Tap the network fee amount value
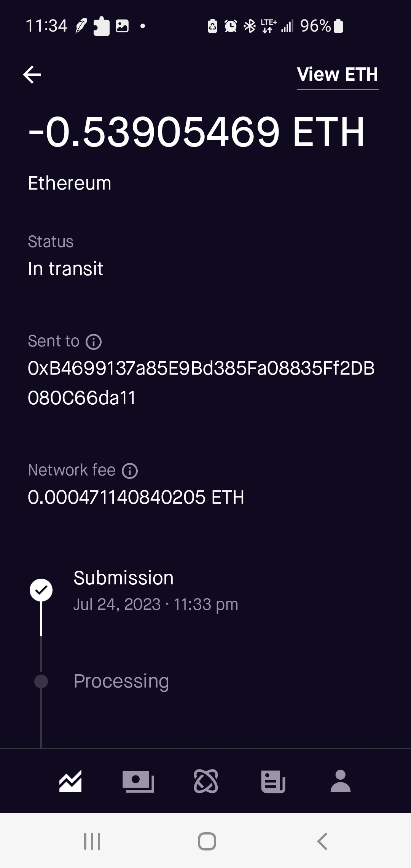411x868 pixels. click(136, 497)
